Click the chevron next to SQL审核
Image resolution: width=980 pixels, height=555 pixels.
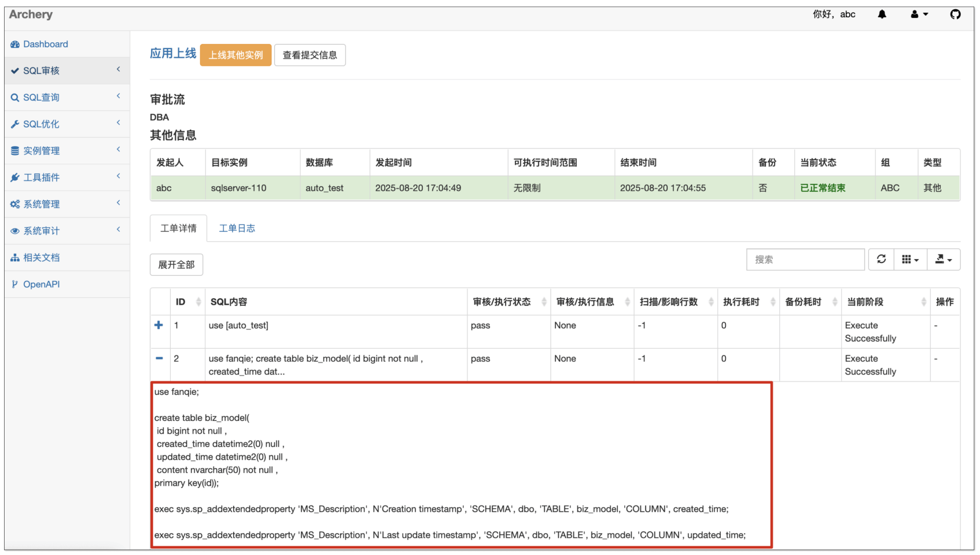(x=118, y=69)
